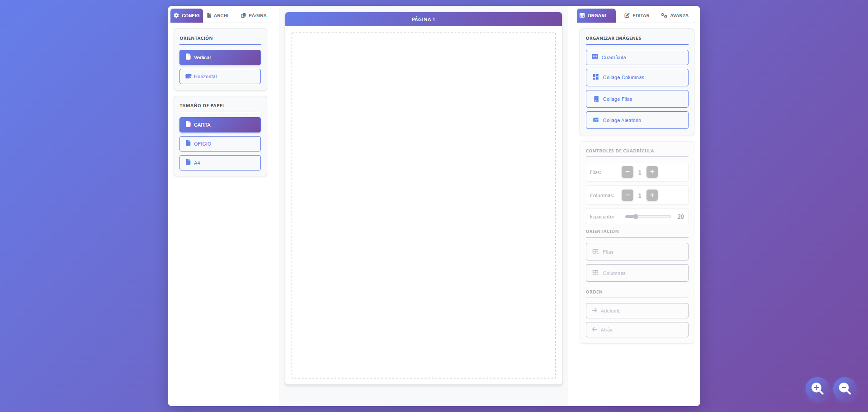868x412 pixels.
Task: Decrease Columnas count with minus button
Action: (627, 195)
